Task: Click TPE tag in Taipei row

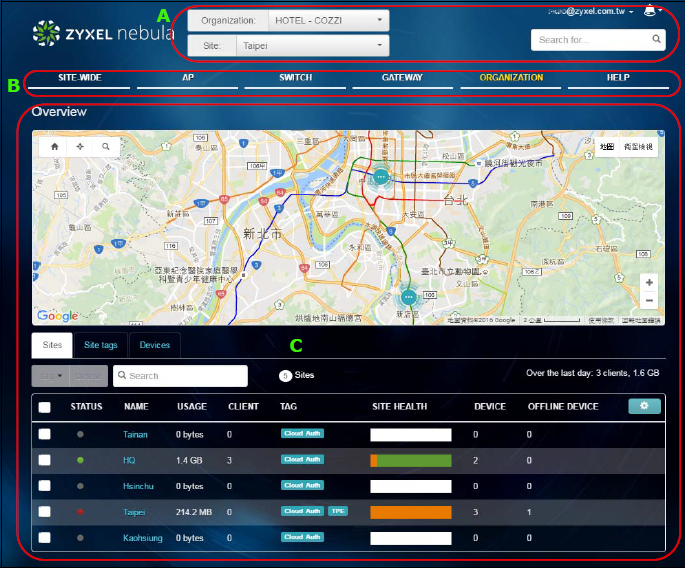Action: [x=338, y=511]
